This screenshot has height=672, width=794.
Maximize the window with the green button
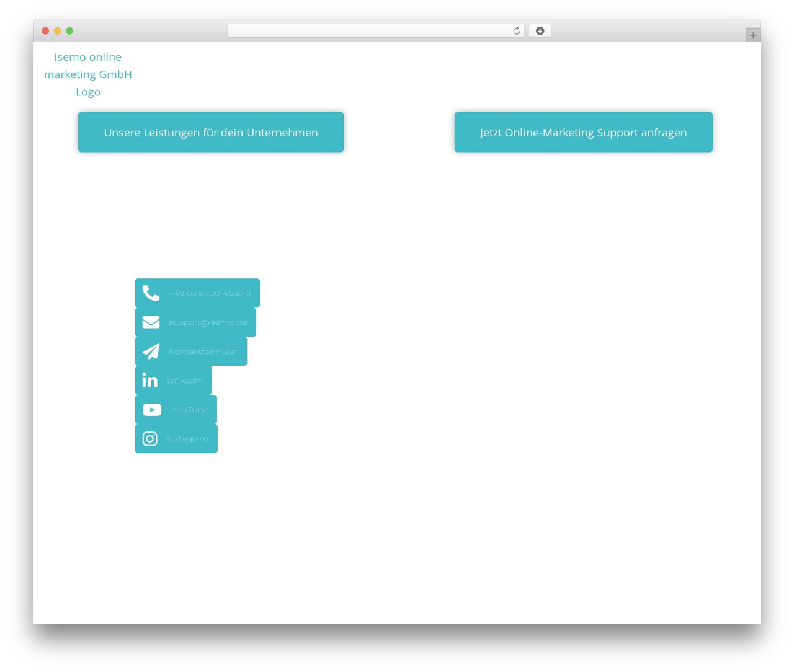(x=69, y=31)
